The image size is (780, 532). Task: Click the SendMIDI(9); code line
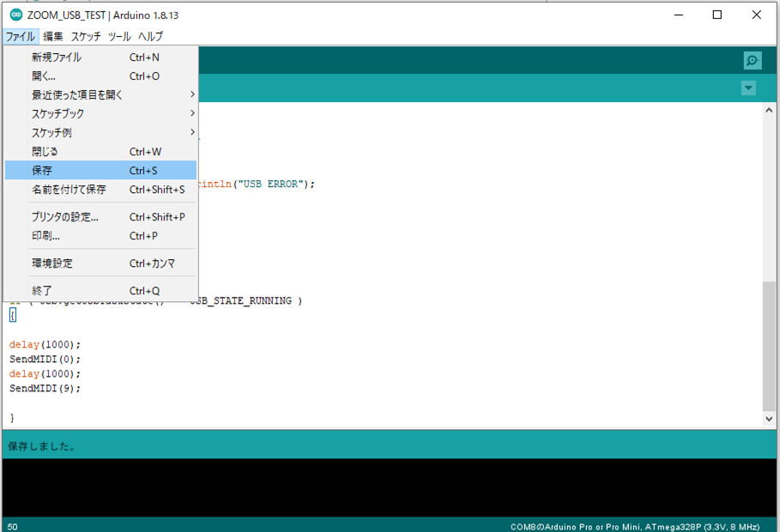(x=45, y=388)
